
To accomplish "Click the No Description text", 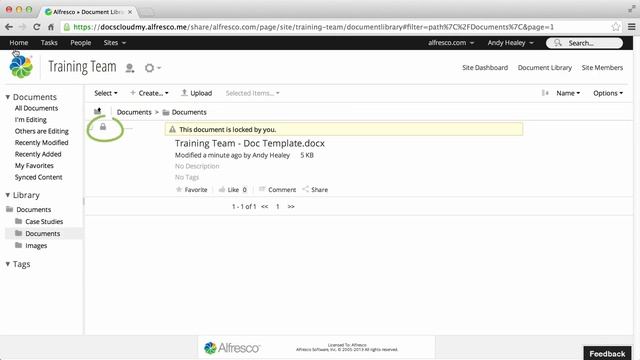I will [197, 166].
